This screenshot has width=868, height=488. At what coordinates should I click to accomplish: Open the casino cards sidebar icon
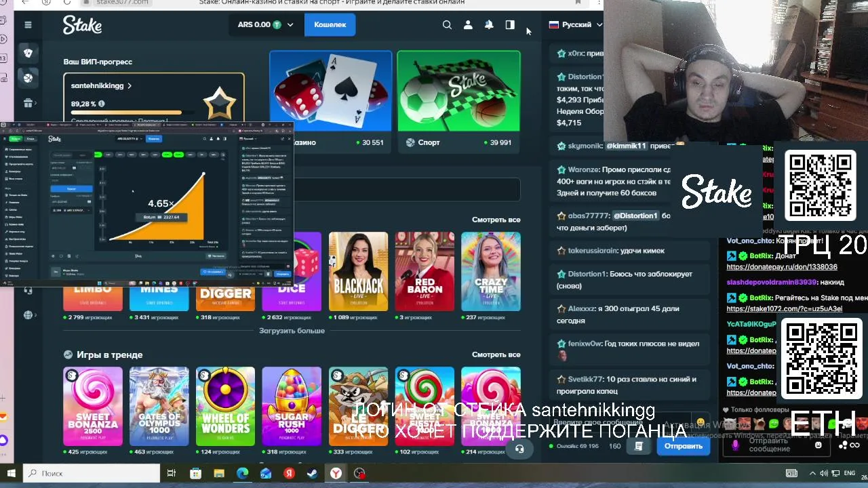point(28,53)
